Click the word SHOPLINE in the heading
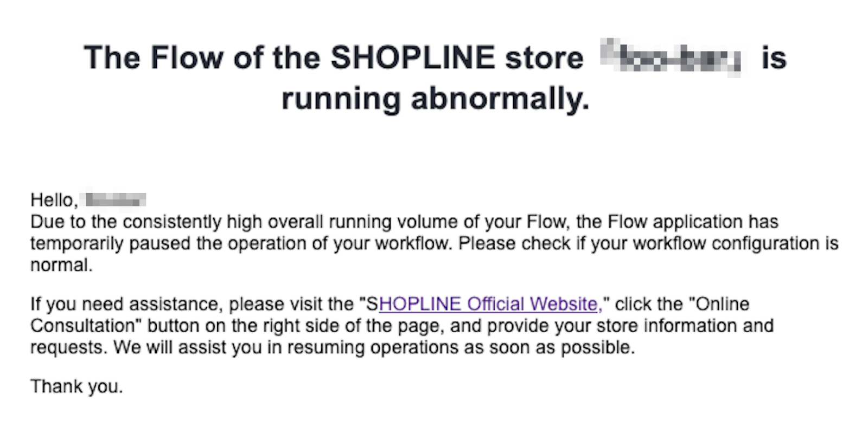The width and height of the screenshot is (868, 427). tap(413, 57)
